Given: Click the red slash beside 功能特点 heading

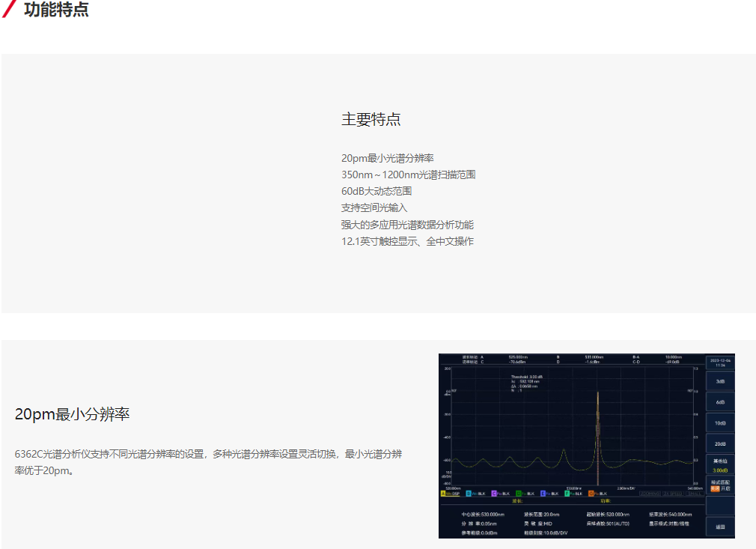Looking at the screenshot, I should coord(9,10).
